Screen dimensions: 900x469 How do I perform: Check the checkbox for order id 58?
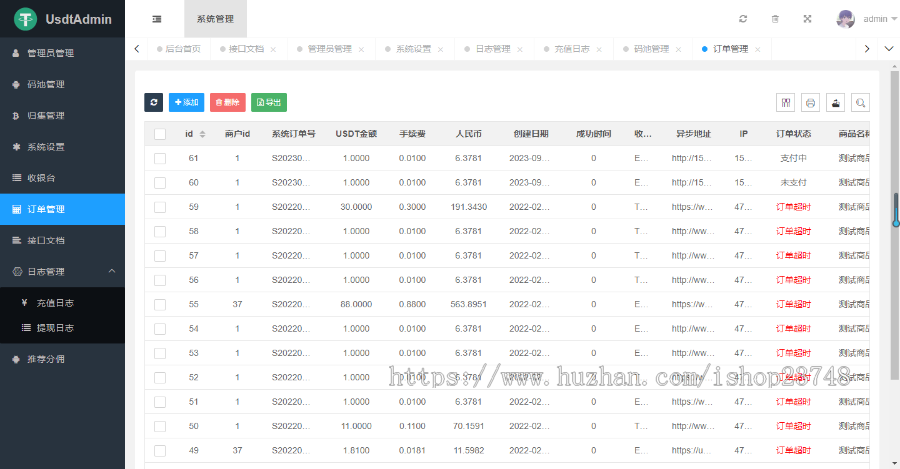point(160,231)
